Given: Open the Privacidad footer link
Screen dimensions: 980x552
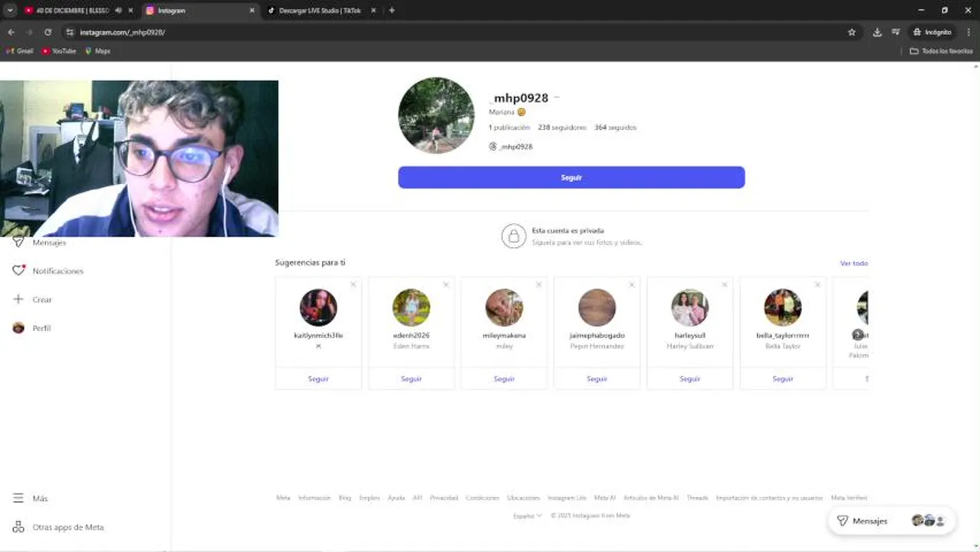Looking at the screenshot, I should (443, 498).
